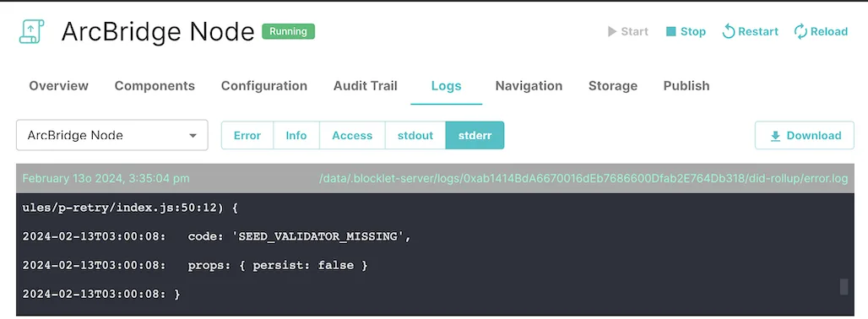This screenshot has width=868, height=319.
Task: Click the 'props: { persist: false }' log line
Action: (195, 265)
